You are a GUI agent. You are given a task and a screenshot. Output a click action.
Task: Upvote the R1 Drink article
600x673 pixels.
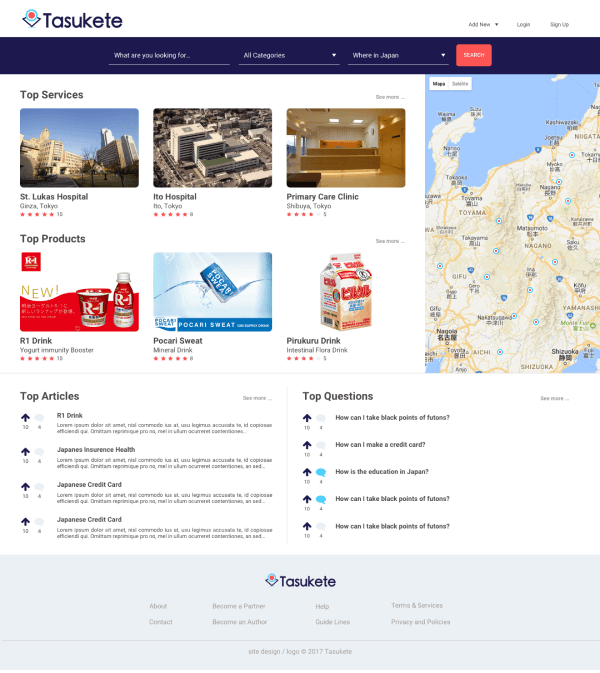(x=25, y=417)
